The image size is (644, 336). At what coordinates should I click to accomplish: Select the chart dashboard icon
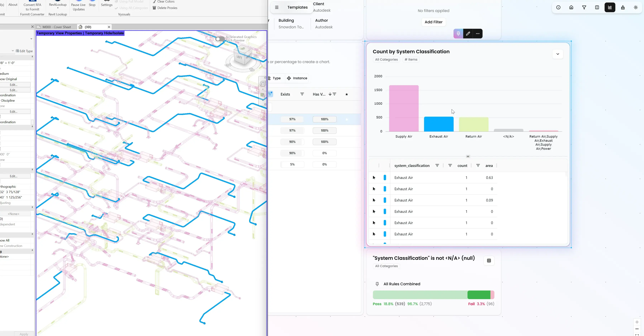coord(610,8)
